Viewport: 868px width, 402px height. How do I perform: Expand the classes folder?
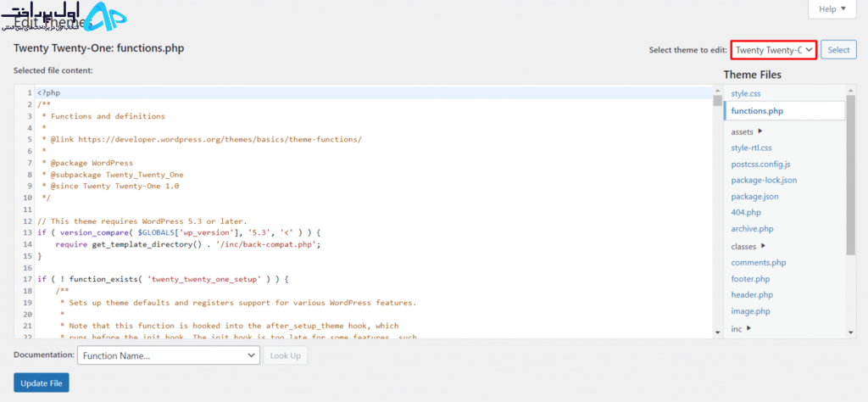pos(748,246)
